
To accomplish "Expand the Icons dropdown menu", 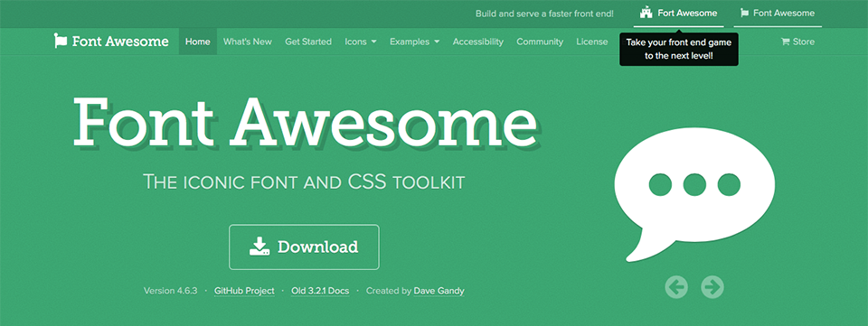I will pyautogui.click(x=361, y=42).
